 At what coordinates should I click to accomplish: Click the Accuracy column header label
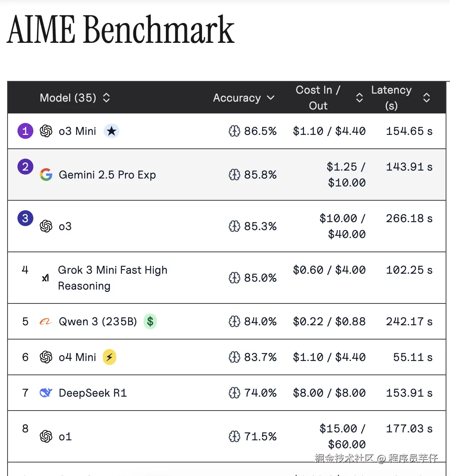click(237, 98)
